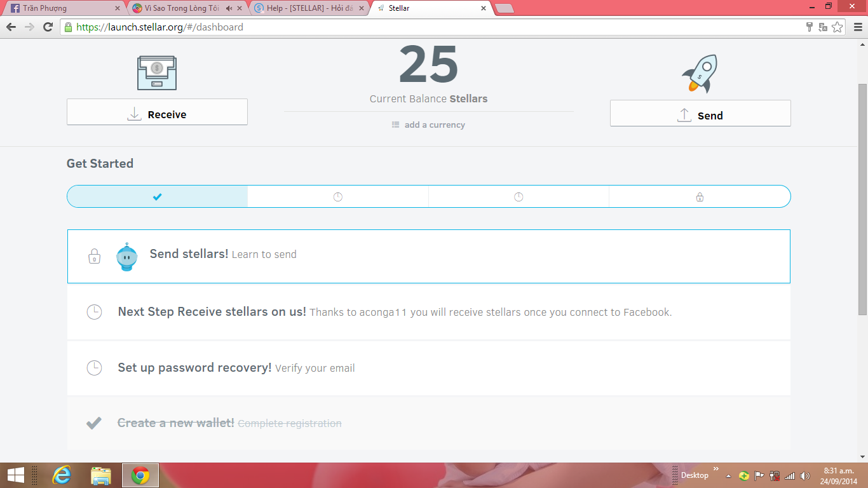Click the Desktop toolbar label in taskbar
This screenshot has width=868, height=488.
point(695,475)
